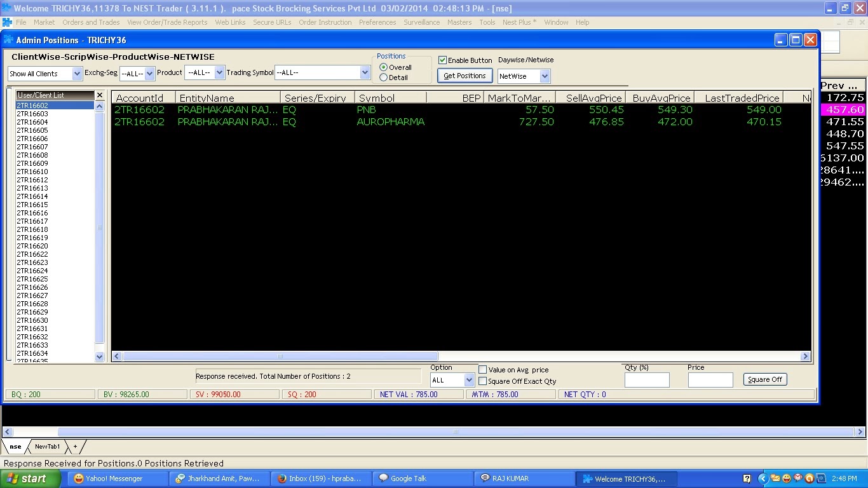This screenshot has width=868, height=488.
Task: Open the File menu
Action: point(21,22)
